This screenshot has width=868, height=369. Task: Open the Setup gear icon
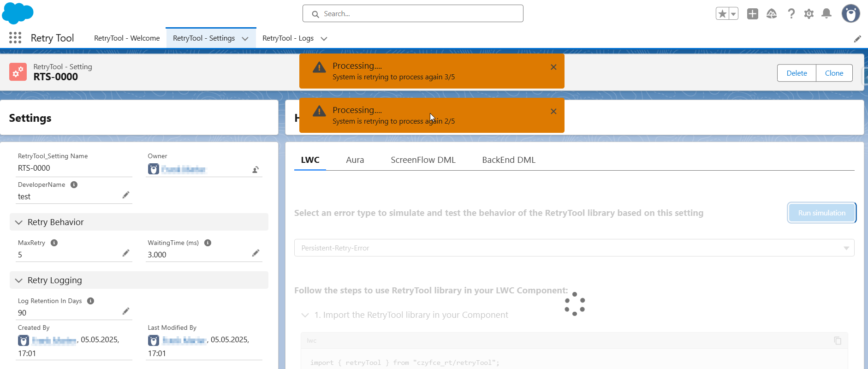(x=809, y=14)
